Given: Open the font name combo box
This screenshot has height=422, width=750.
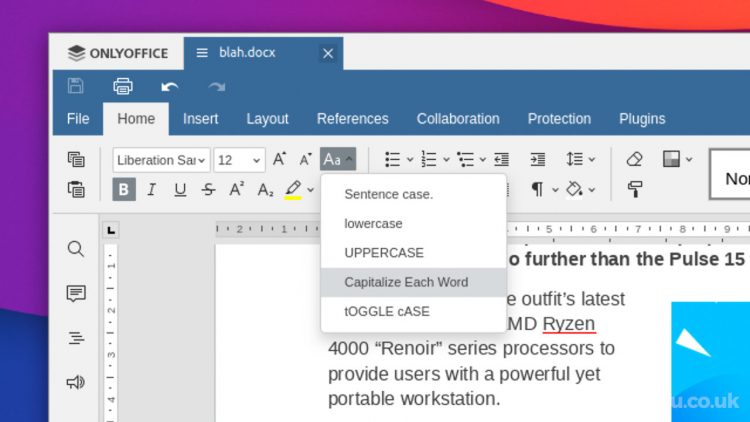Looking at the screenshot, I should click(161, 160).
